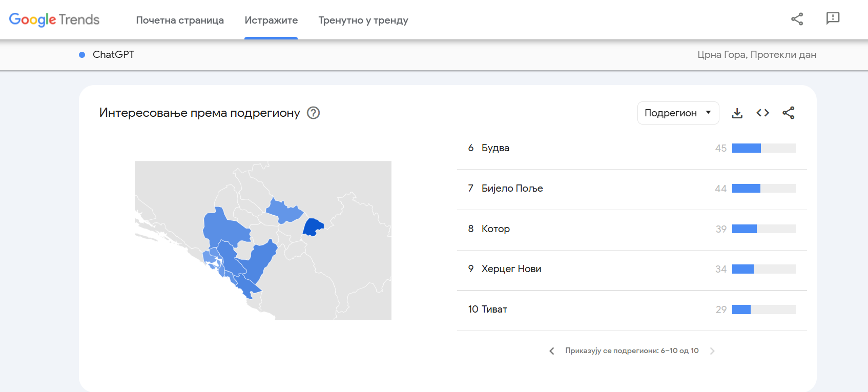Screen dimensions: 868x392
Task: Expand the Подрегион dropdown
Action: (x=678, y=113)
